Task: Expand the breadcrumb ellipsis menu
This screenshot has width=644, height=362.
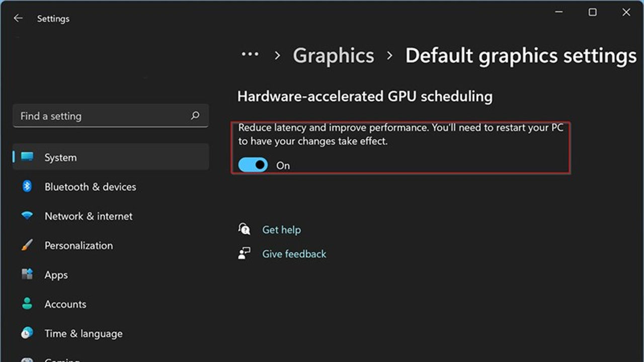Action: 250,54
